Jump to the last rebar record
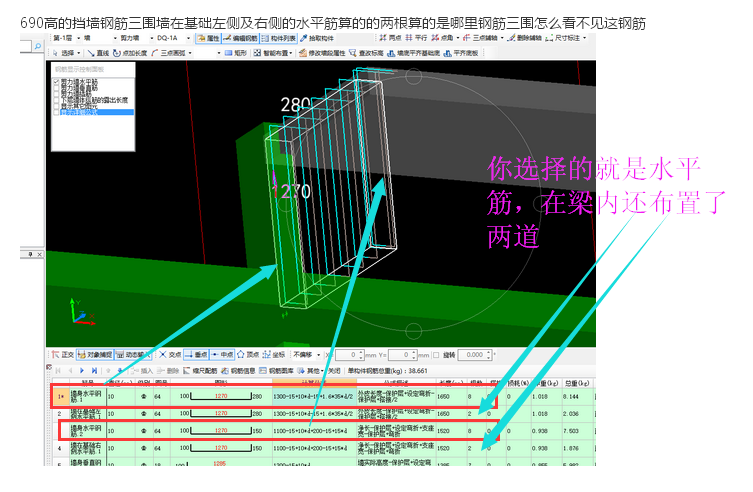This screenshot has height=492, width=753. coord(94,371)
